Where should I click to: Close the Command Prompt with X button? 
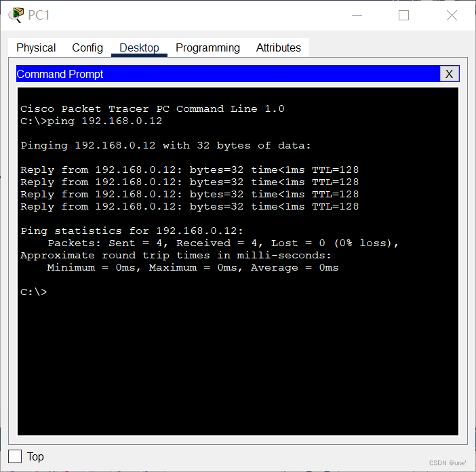pyautogui.click(x=450, y=74)
